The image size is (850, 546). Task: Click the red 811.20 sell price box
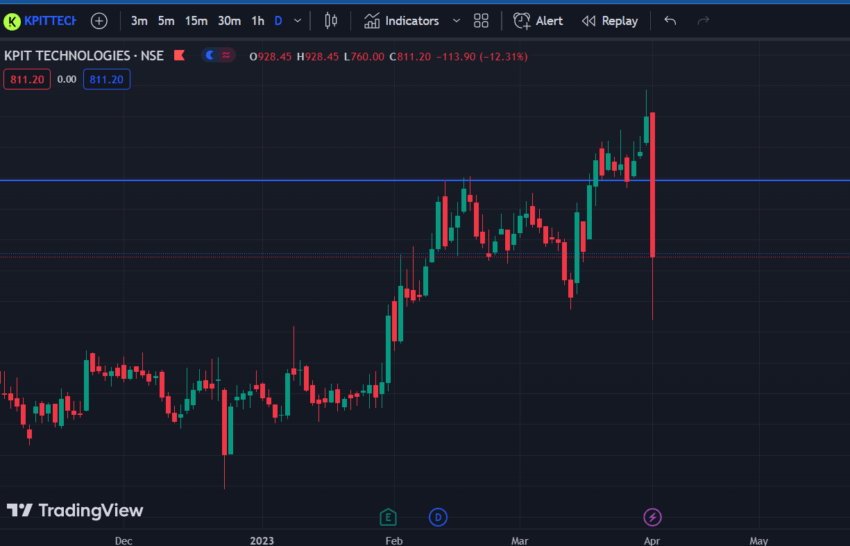27,80
